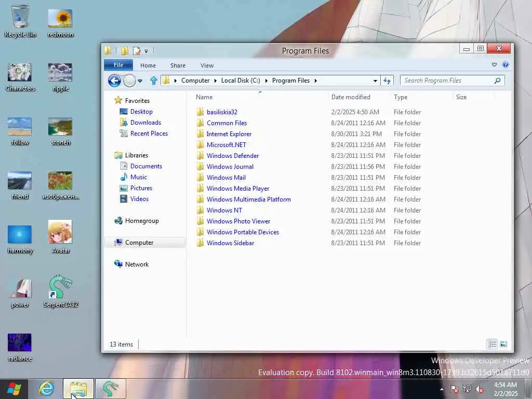Select the power desktop icon
Viewport: 532px width, 399px height.
[x=20, y=293]
